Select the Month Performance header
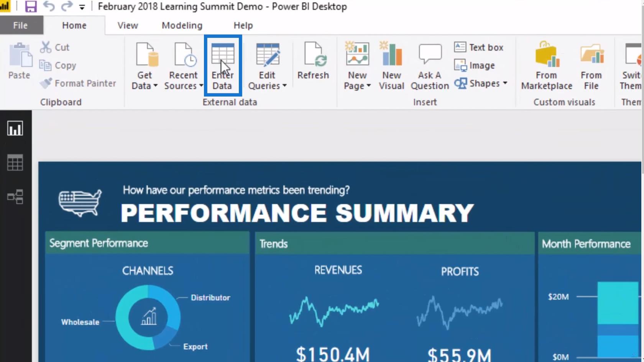This screenshot has height=362, width=644. pos(590,244)
